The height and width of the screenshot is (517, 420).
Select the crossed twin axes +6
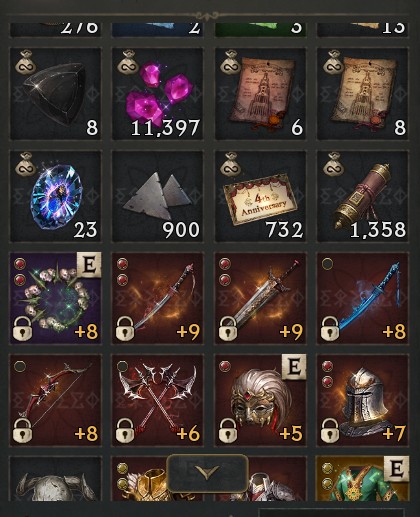click(158, 401)
